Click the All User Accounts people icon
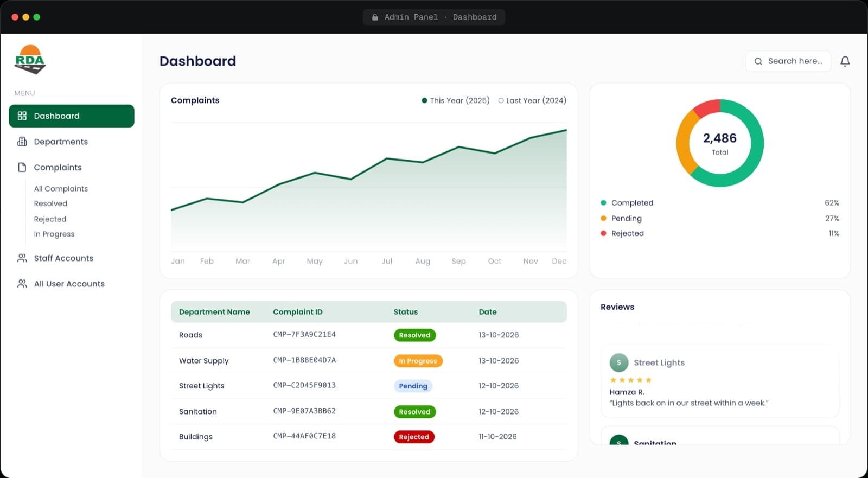Viewport: 868px width, 478px height. pyautogui.click(x=22, y=284)
